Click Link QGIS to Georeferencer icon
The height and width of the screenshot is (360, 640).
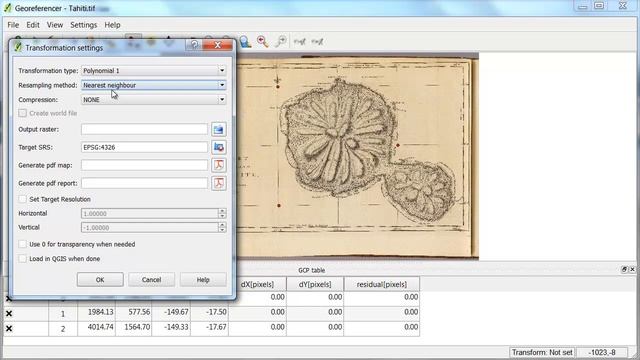(318, 42)
